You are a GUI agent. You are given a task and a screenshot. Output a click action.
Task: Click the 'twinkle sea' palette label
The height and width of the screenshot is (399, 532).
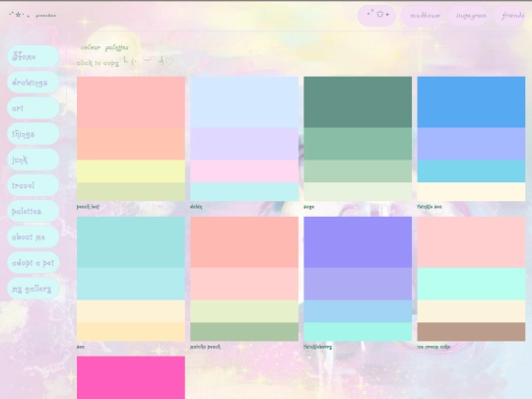[x=430, y=207]
